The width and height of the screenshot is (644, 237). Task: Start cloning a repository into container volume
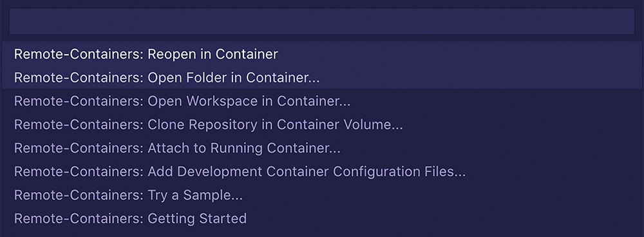(x=322, y=124)
